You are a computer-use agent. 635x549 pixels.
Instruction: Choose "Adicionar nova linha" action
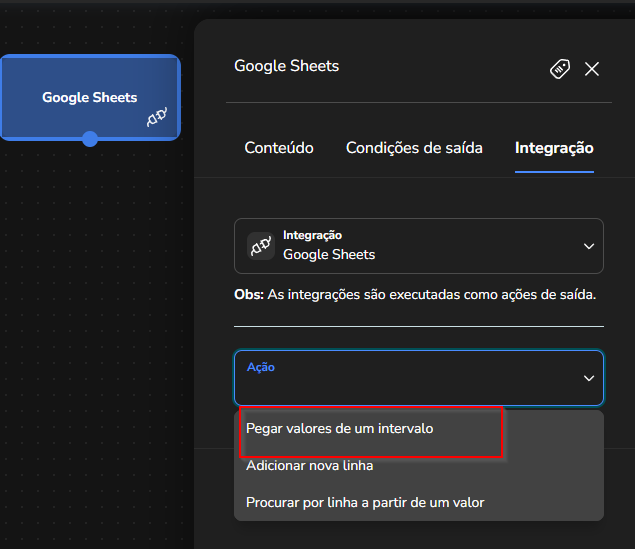(309, 466)
